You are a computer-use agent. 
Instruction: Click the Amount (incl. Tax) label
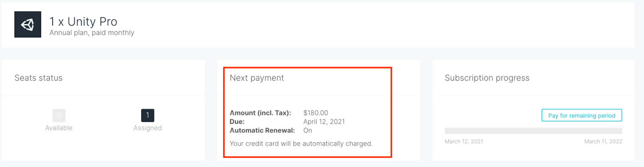[260, 113]
